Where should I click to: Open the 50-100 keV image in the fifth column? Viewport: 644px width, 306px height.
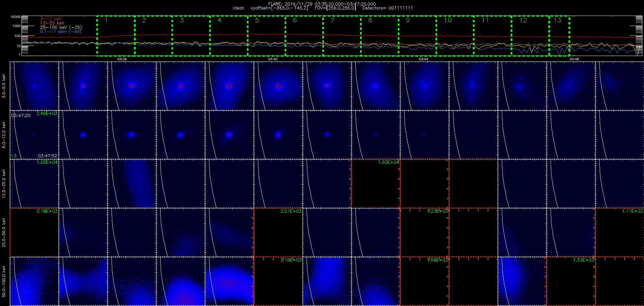tap(229, 281)
